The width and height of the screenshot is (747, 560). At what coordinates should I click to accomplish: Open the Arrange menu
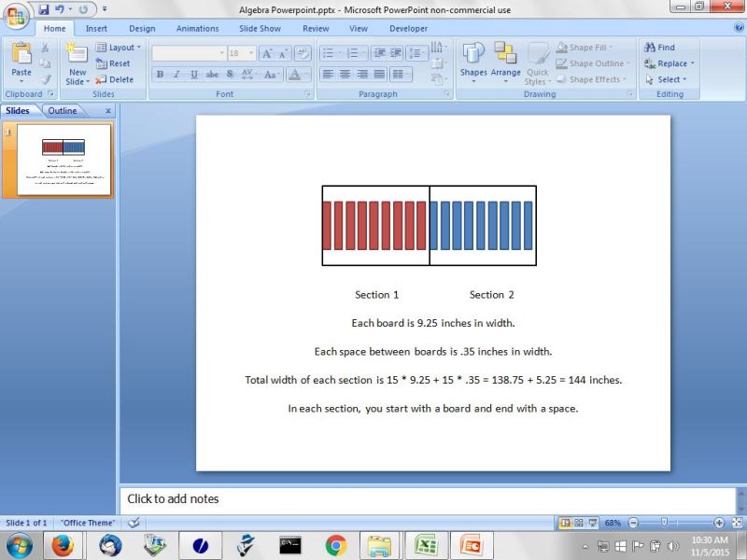pyautogui.click(x=505, y=63)
